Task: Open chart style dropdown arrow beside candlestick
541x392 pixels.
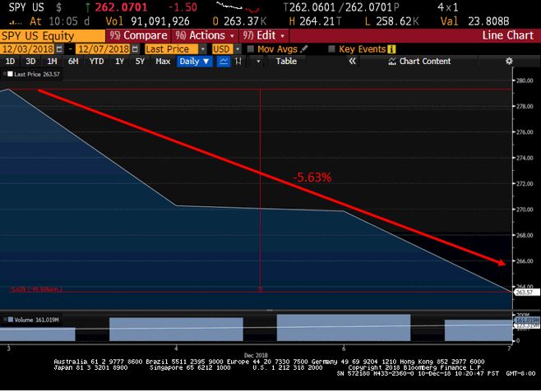Action: [x=258, y=62]
